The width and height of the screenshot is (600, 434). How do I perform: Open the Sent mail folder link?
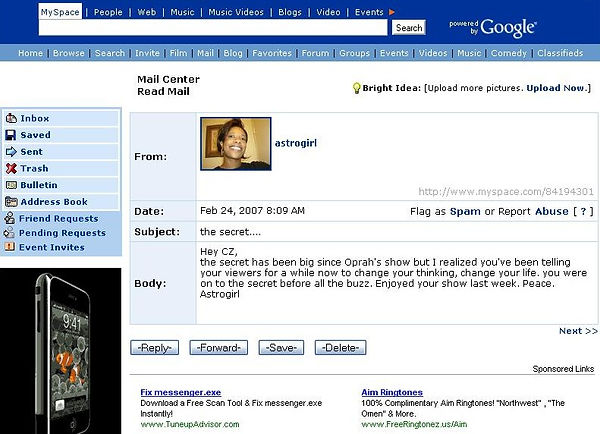(x=31, y=152)
